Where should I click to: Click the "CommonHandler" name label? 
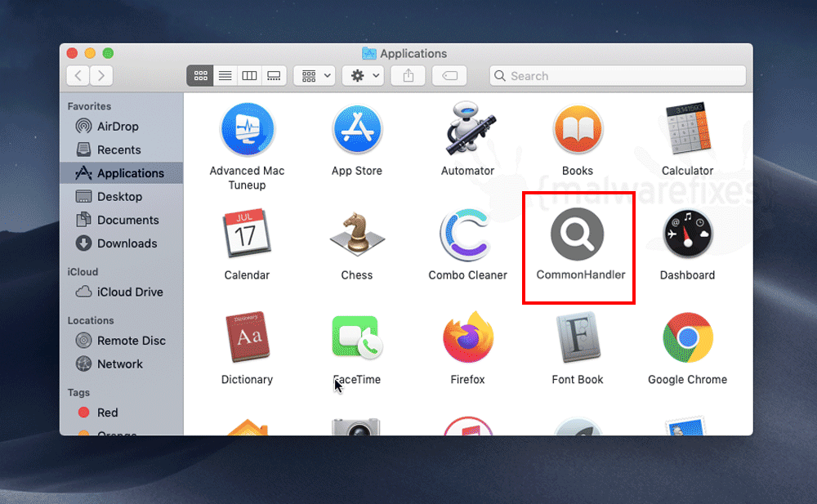[580, 274]
